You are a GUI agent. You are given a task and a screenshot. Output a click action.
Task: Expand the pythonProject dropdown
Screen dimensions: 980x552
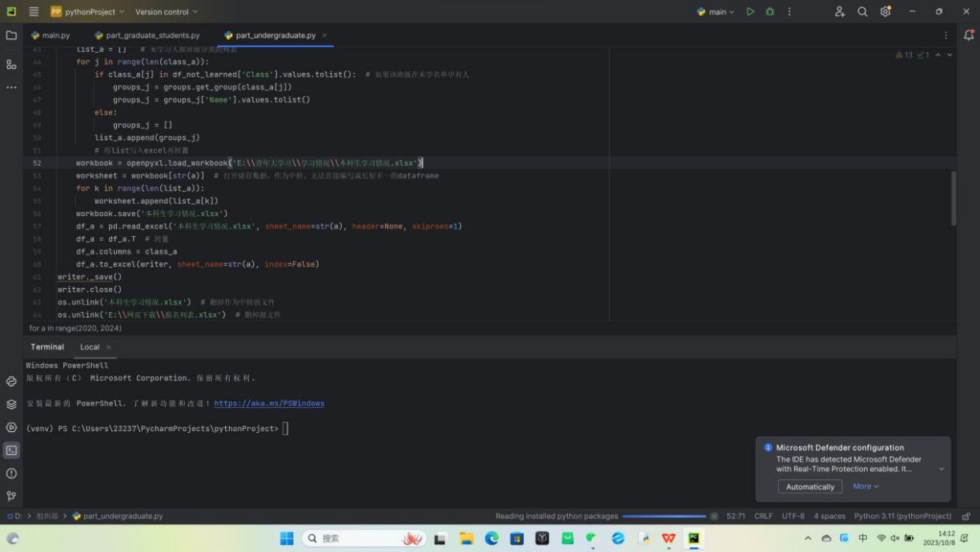(x=87, y=12)
